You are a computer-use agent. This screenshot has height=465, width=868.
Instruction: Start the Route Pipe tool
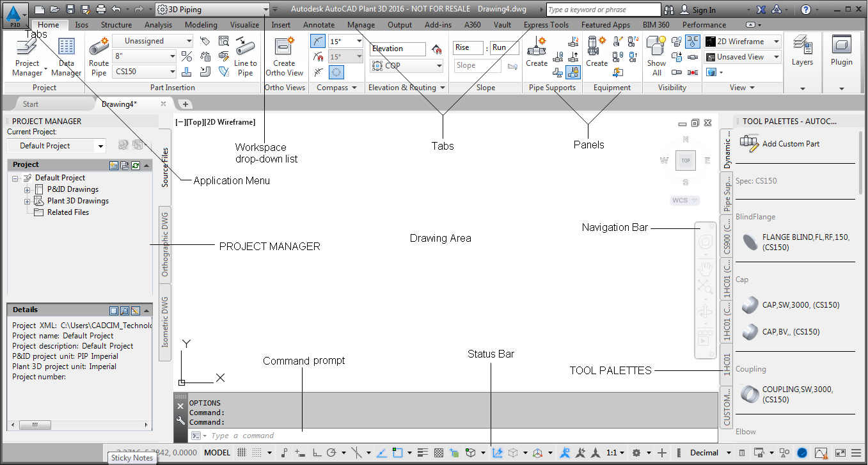pos(99,56)
